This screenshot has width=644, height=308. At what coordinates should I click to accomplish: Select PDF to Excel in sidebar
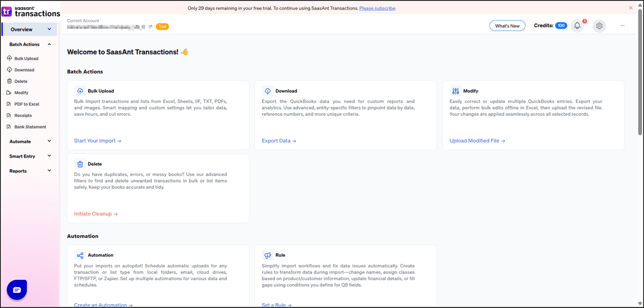tap(27, 104)
